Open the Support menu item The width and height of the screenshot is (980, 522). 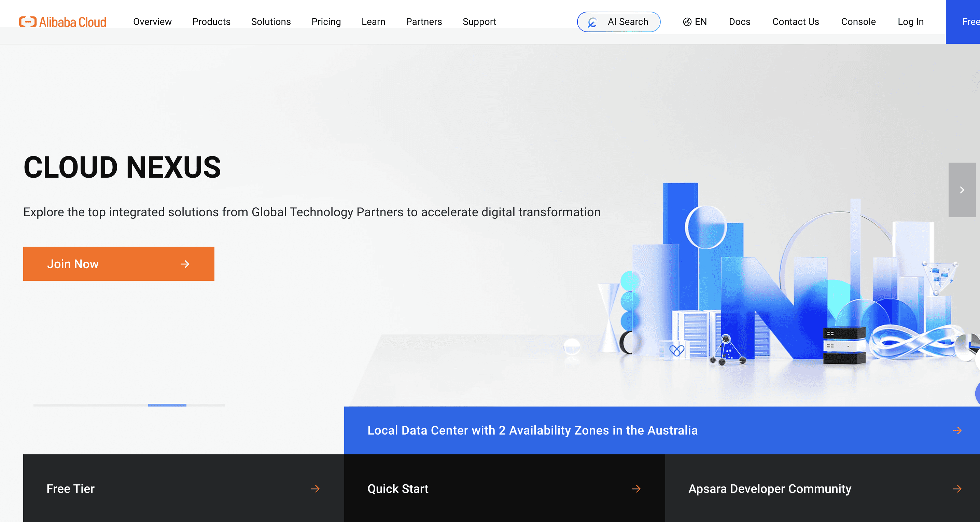pos(479,22)
